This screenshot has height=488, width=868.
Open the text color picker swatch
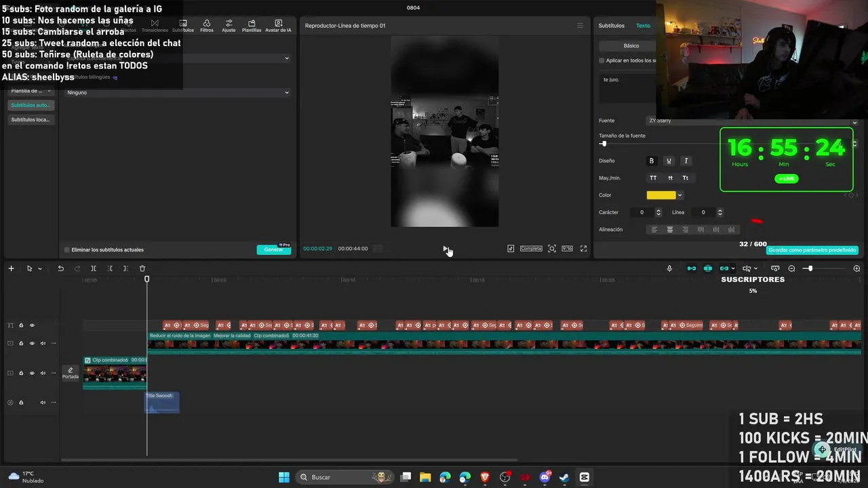(x=661, y=195)
